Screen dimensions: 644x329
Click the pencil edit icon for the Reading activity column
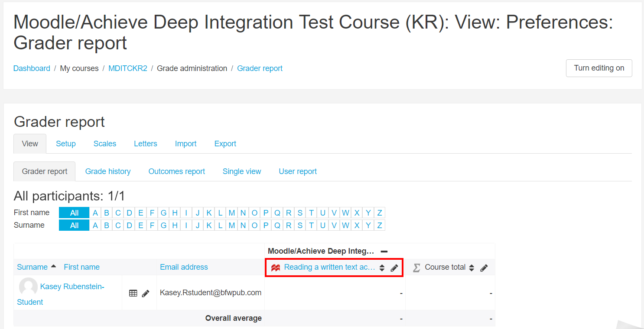pyautogui.click(x=394, y=268)
